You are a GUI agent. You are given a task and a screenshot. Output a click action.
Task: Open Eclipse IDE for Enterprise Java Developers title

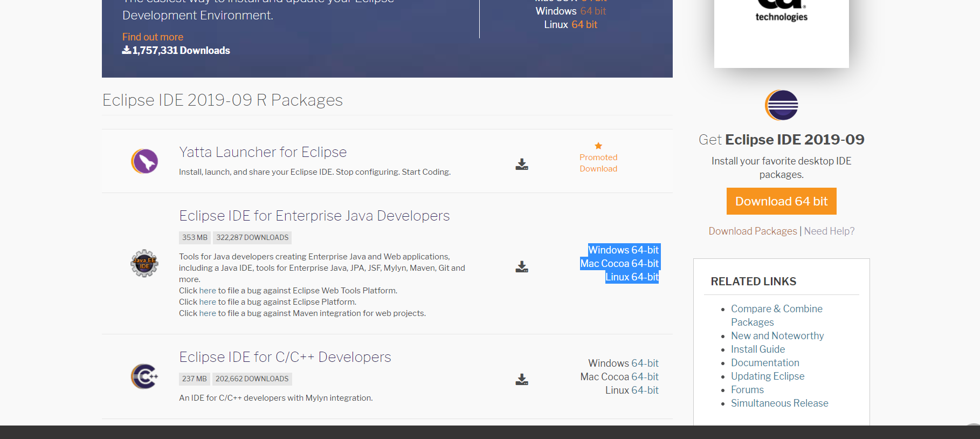coord(314,216)
